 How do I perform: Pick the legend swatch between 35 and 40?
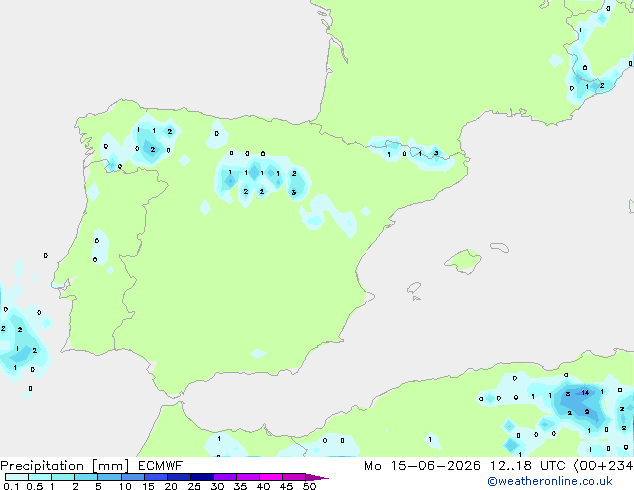tap(248, 477)
